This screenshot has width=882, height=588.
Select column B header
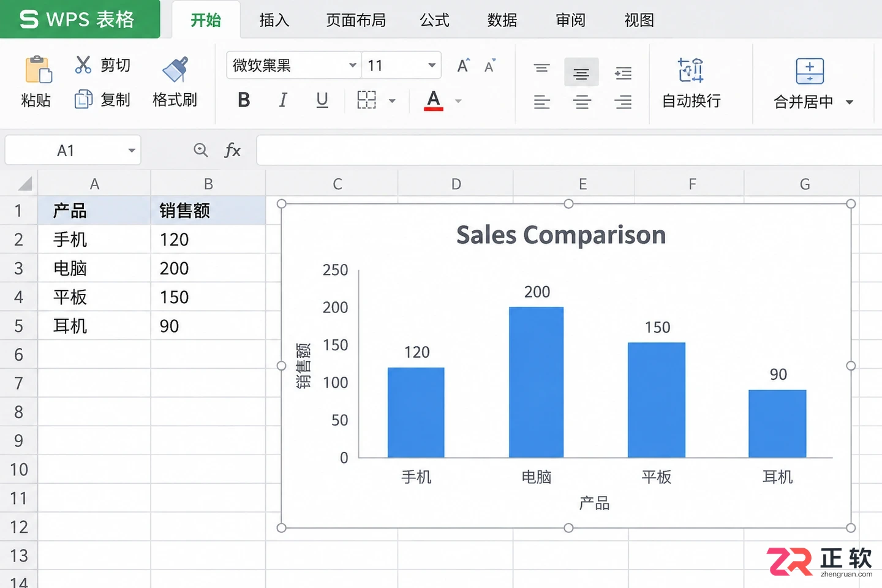click(x=208, y=184)
